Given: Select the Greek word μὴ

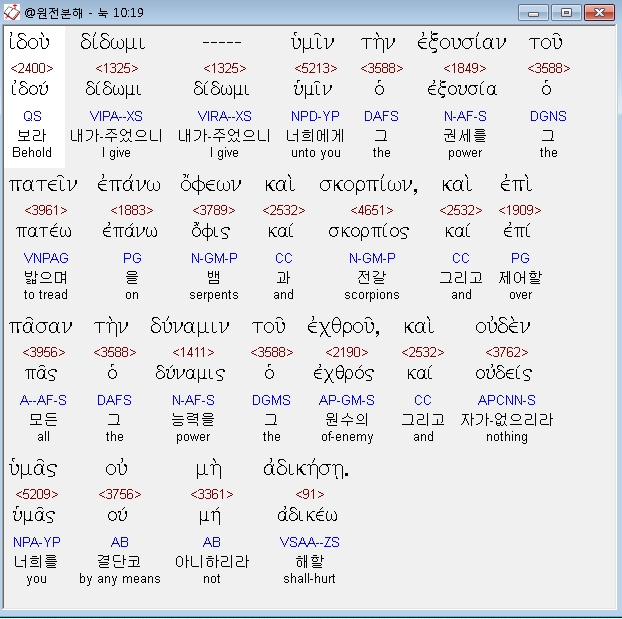Looking at the screenshot, I should point(209,469).
